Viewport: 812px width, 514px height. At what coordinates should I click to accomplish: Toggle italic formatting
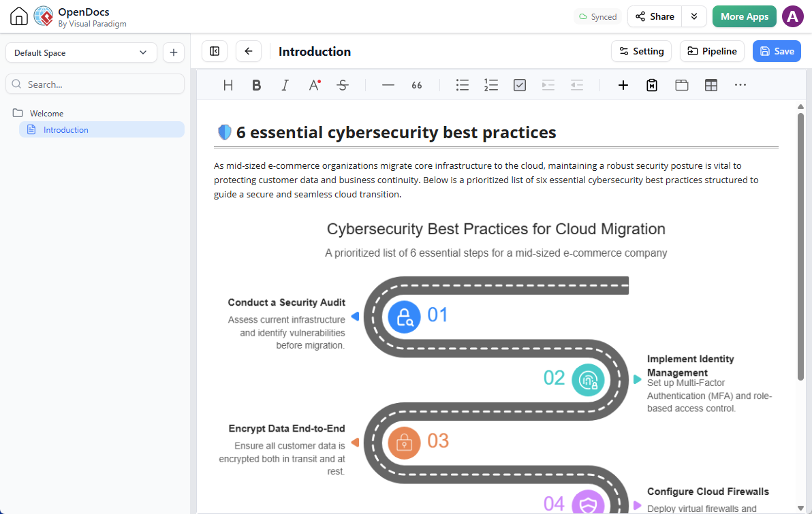pos(285,85)
